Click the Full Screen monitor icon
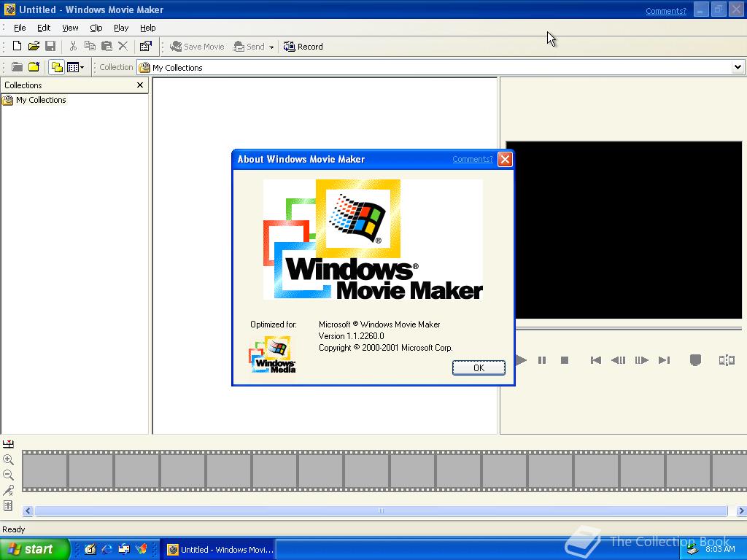Image resolution: width=747 pixels, height=560 pixels. tap(695, 360)
